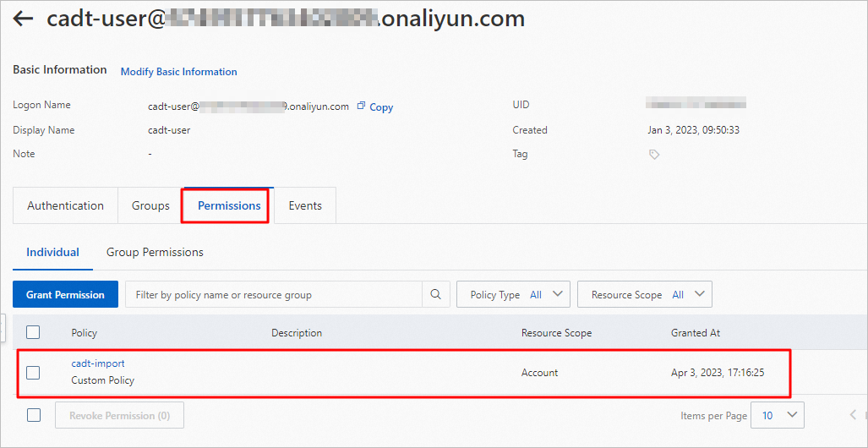Select the Permissions tab
868x448 pixels.
pyautogui.click(x=229, y=205)
